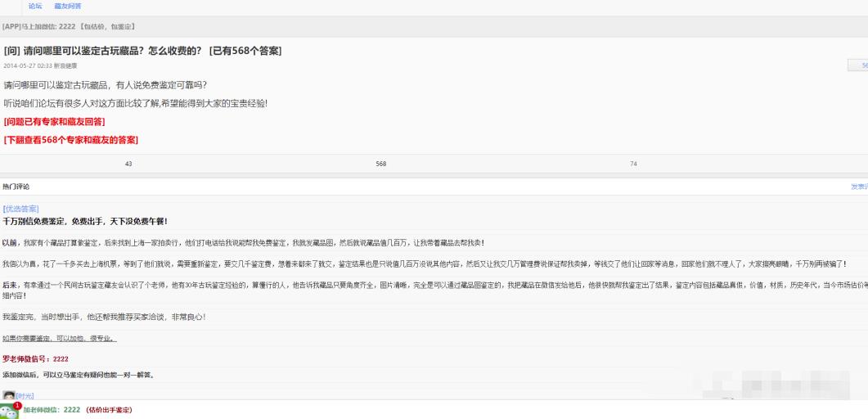Click the red 下翻查看568个专家 link
868x419 pixels.
click(x=70, y=140)
